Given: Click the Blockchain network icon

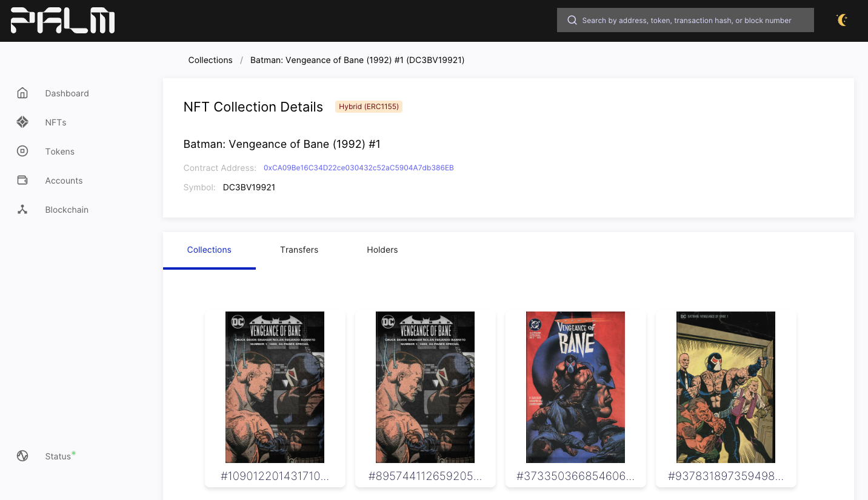Looking at the screenshot, I should click(x=22, y=209).
